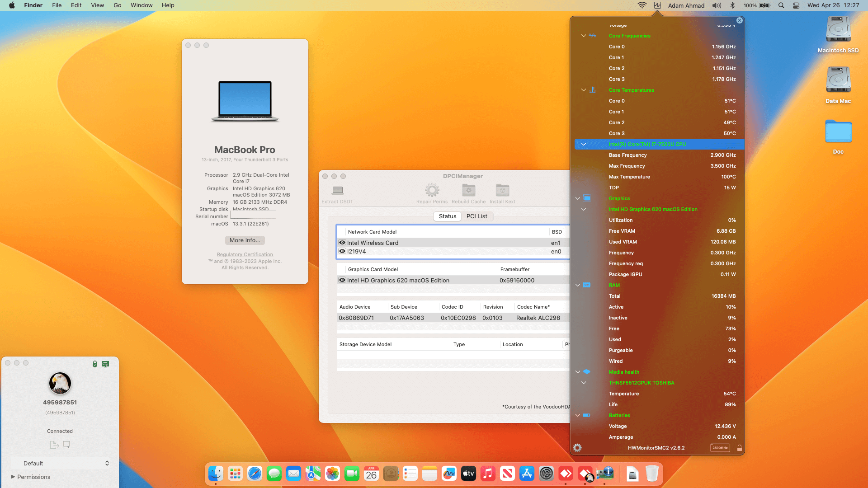This screenshot has width=868, height=488.
Task: Collapse RAM section
Action: tap(578, 285)
